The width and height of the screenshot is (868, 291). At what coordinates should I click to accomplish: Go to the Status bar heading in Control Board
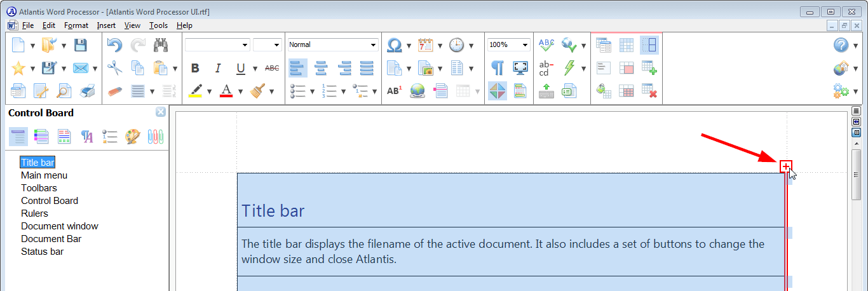42,252
